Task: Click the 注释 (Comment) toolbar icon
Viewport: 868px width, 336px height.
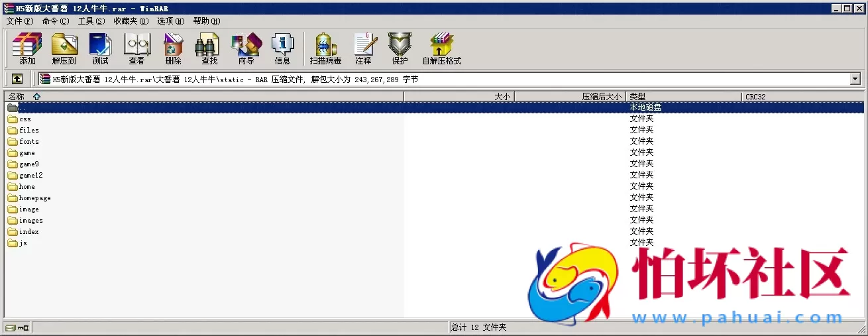Action: click(363, 49)
